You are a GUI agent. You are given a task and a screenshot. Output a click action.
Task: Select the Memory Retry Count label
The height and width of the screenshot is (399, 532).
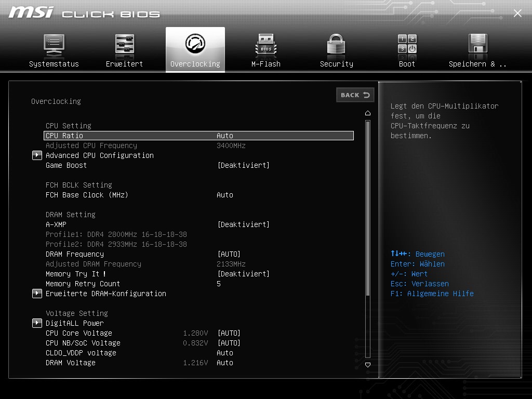[x=83, y=284]
